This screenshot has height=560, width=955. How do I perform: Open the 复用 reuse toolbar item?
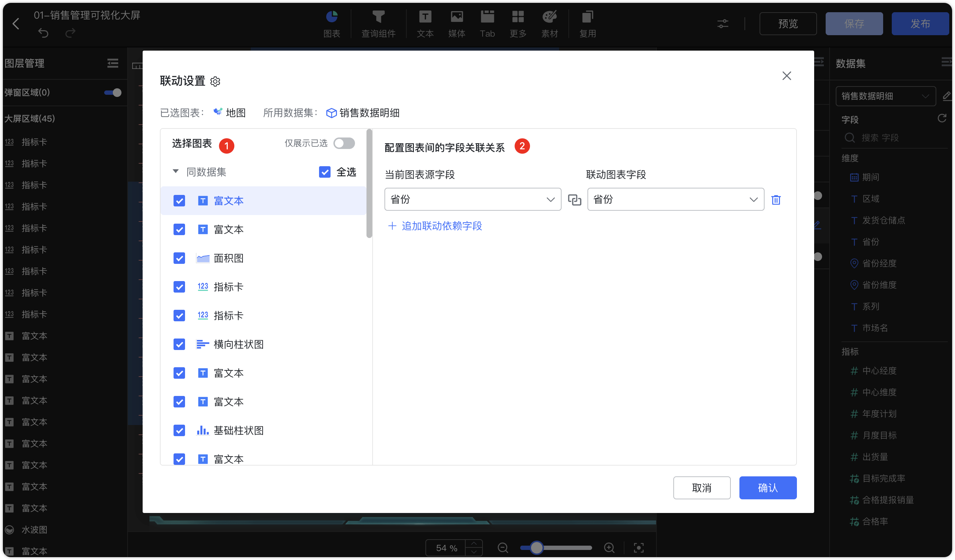click(588, 24)
